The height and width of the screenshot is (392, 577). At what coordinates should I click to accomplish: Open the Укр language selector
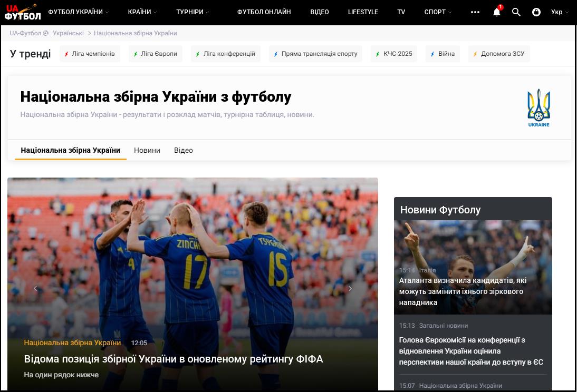point(560,12)
